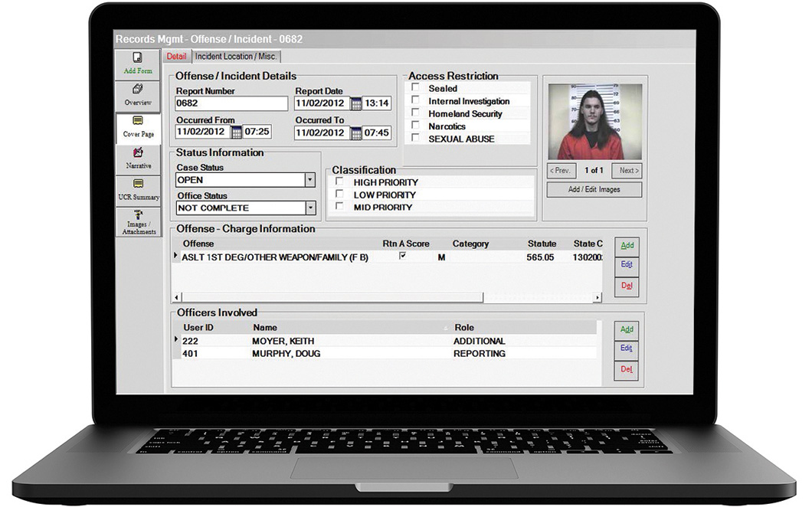Image resolution: width=812 pixels, height=507 pixels.
Task: Enable the Sealed access restriction checkbox
Action: point(416,89)
